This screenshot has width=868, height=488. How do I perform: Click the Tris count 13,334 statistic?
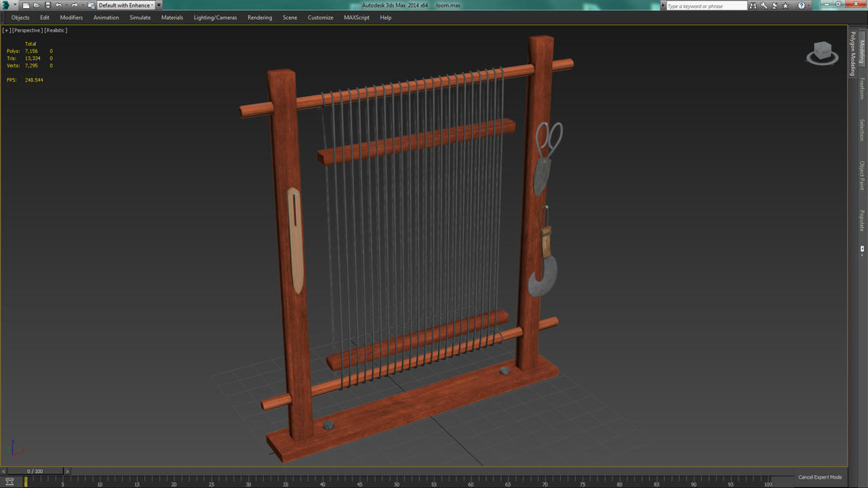tap(33, 58)
